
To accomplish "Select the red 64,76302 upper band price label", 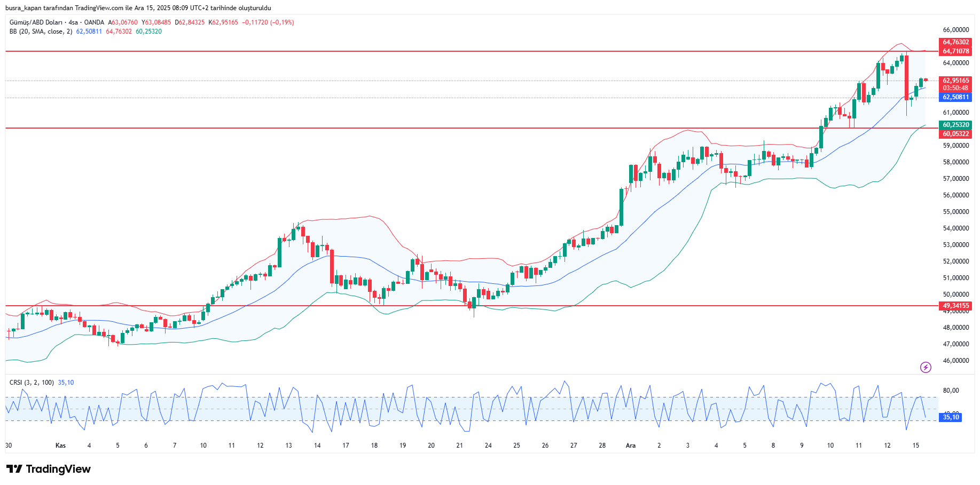I will pos(955,42).
